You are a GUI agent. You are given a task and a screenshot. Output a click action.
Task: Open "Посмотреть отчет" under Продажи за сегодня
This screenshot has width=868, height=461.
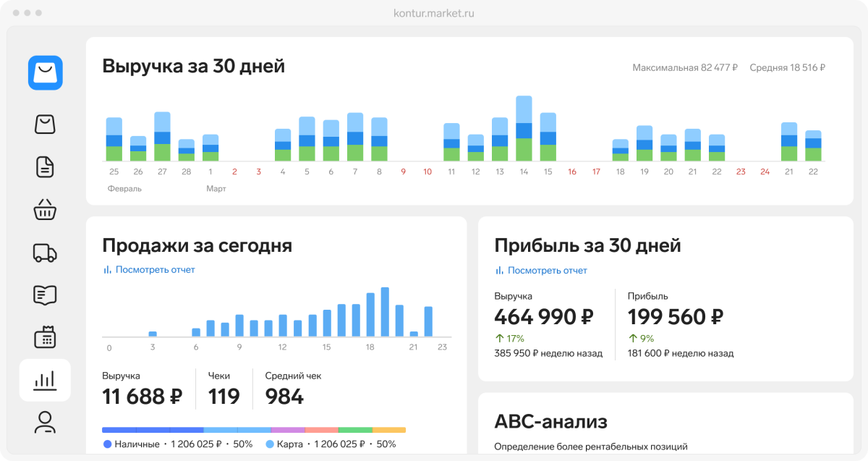155,270
